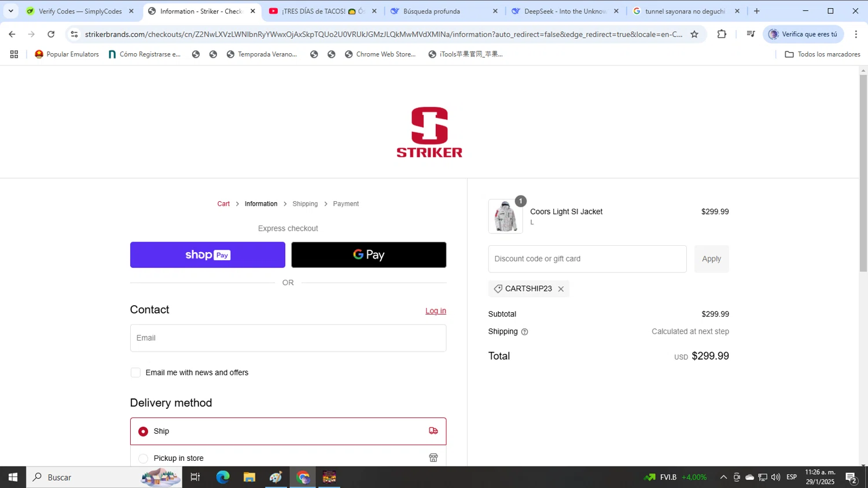Pay with Google Pay button
Image resolution: width=868 pixels, height=488 pixels.
pyautogui.click(x=369, y=255)
